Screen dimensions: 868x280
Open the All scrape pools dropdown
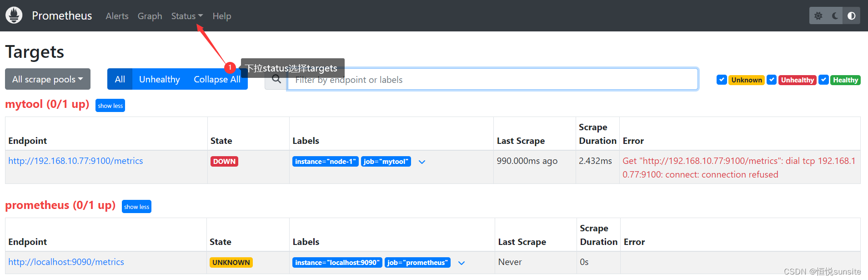tap(48, 79)
